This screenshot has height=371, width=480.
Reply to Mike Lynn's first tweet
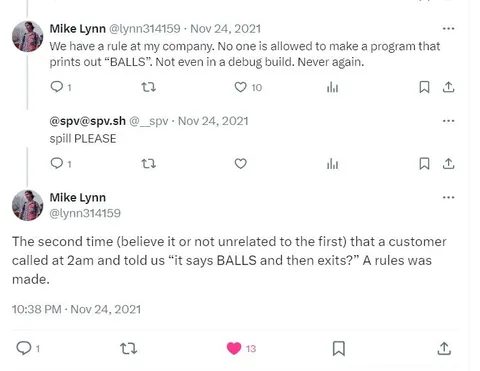tap(57, 87)
